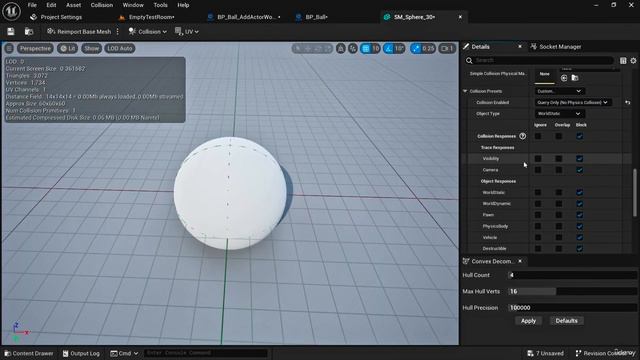The image size is (640, 360).
Task: Click the Browse to asset in Content Browser icon
Action: point(29,31)
